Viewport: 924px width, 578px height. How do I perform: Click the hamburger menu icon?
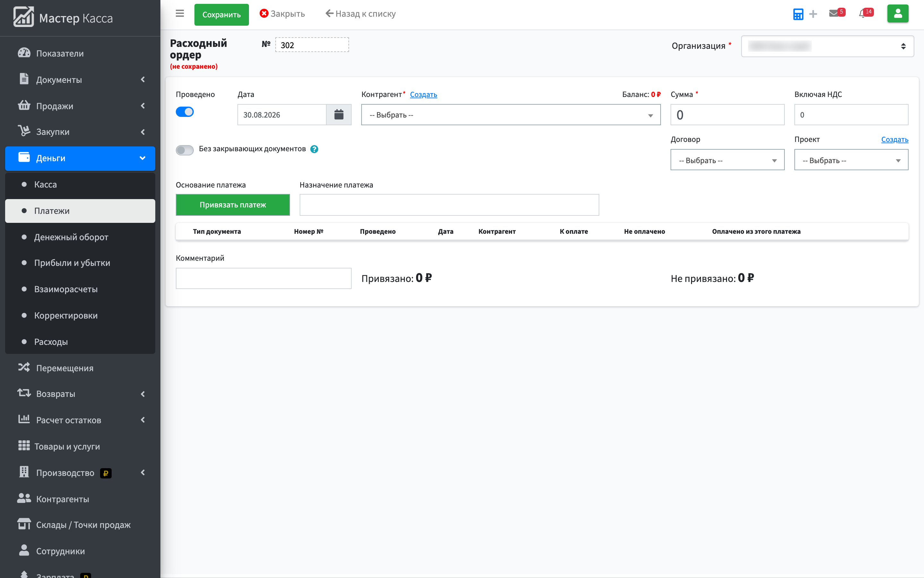pyautogui.click(x=179, y=14)
